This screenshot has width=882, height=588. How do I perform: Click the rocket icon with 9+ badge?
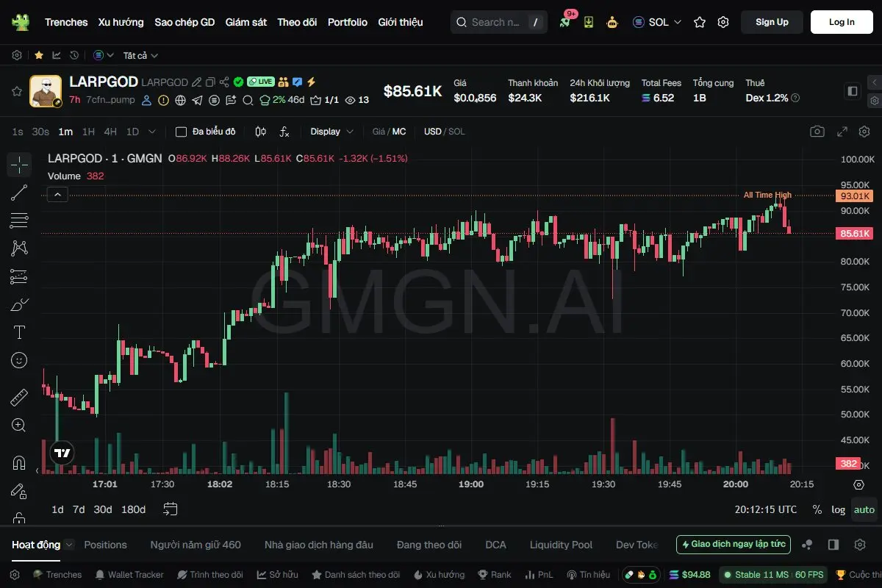click(565, 22)
